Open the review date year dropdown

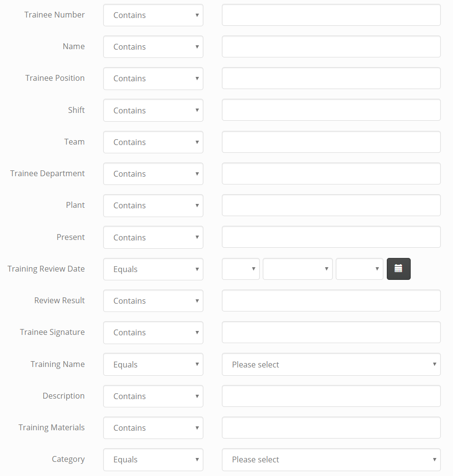(359, 269)
